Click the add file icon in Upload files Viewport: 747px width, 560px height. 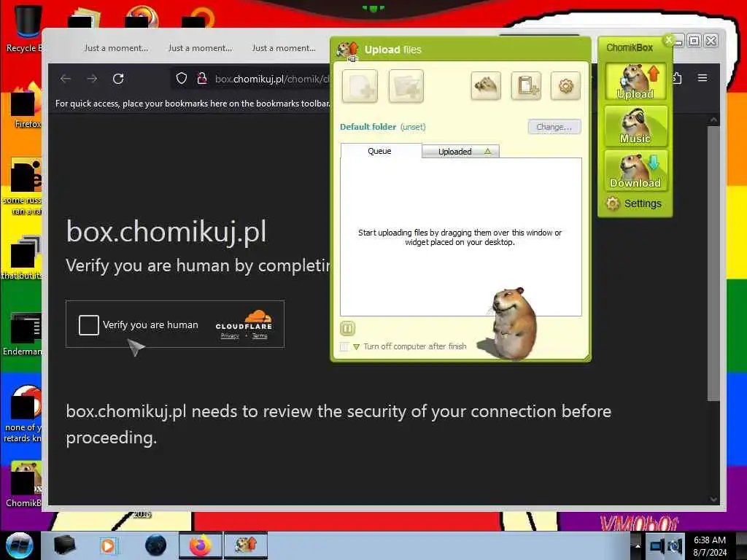point(360,86)
